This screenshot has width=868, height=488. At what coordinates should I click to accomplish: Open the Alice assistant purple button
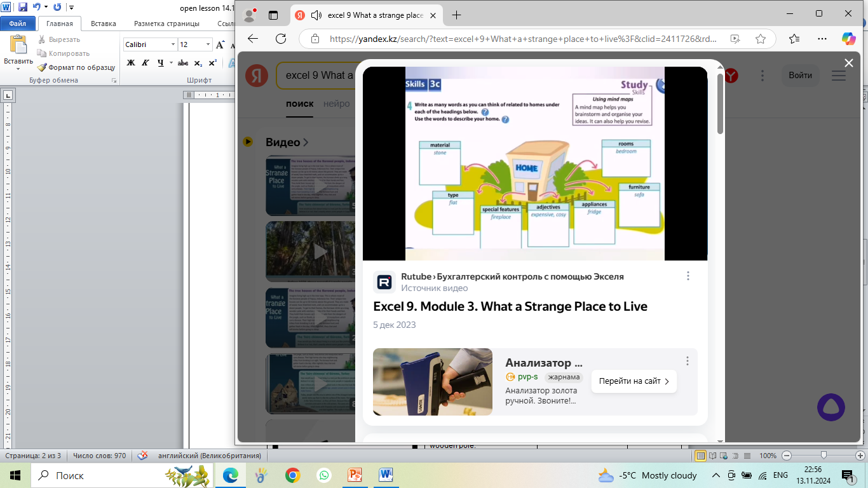click(x=831, y=407)
